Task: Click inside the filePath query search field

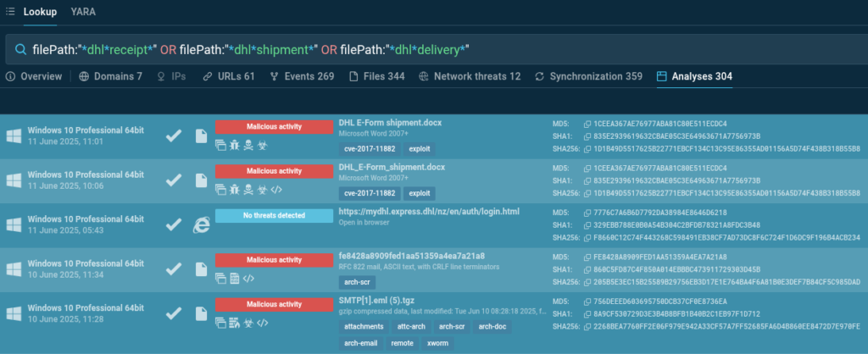Action: (424, 48)
